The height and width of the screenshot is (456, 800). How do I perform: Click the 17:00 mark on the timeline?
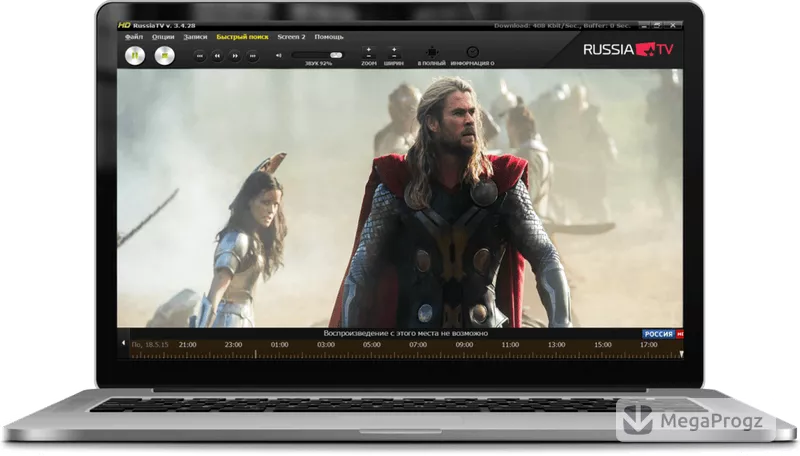coord(648,345)
